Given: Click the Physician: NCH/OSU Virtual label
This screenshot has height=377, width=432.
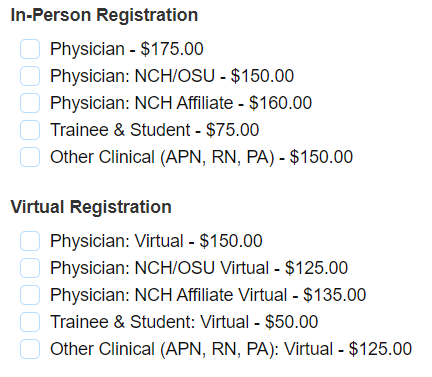Looking at the screenshot, I should click(199, 268).
